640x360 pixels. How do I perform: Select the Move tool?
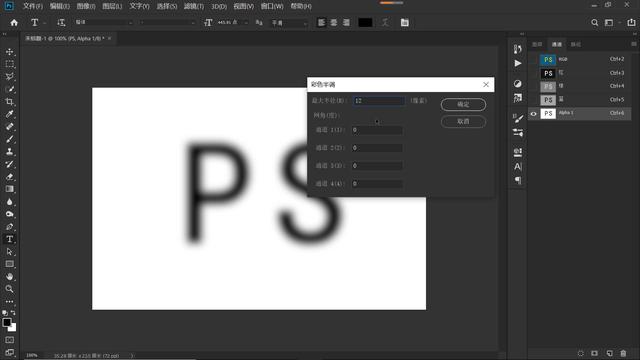9,52
